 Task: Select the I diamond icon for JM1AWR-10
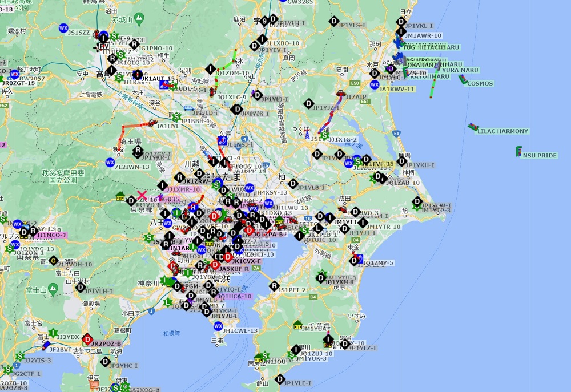pyautogui.click(x=401, y=31)
